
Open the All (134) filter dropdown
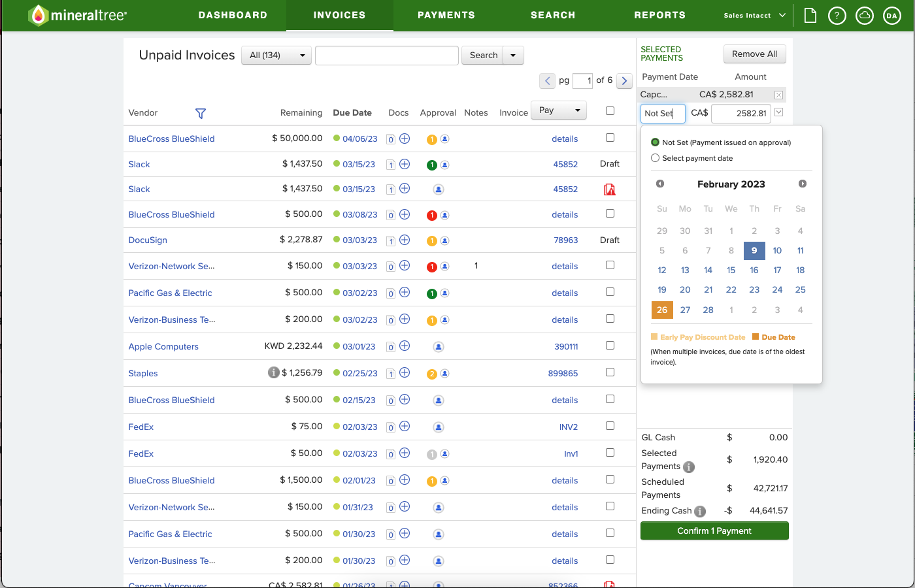point(276,56)
